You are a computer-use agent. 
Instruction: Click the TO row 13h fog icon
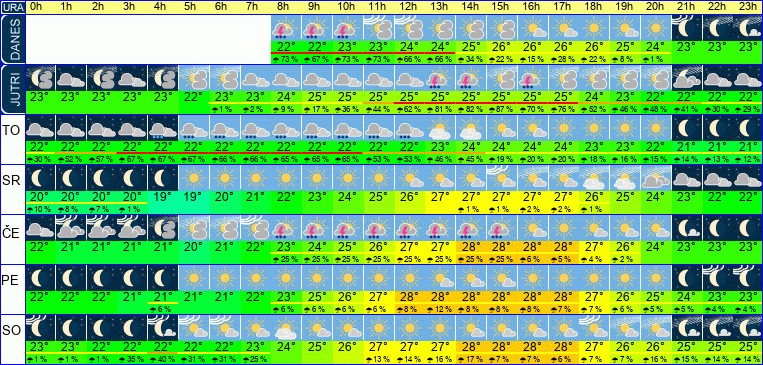[439, 128]
